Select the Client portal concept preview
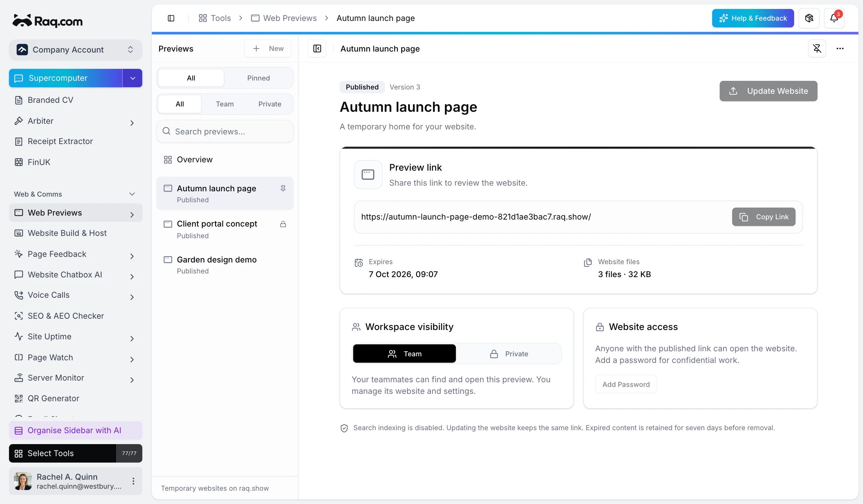Screen dimensions: 863x504 coord(225,230)
